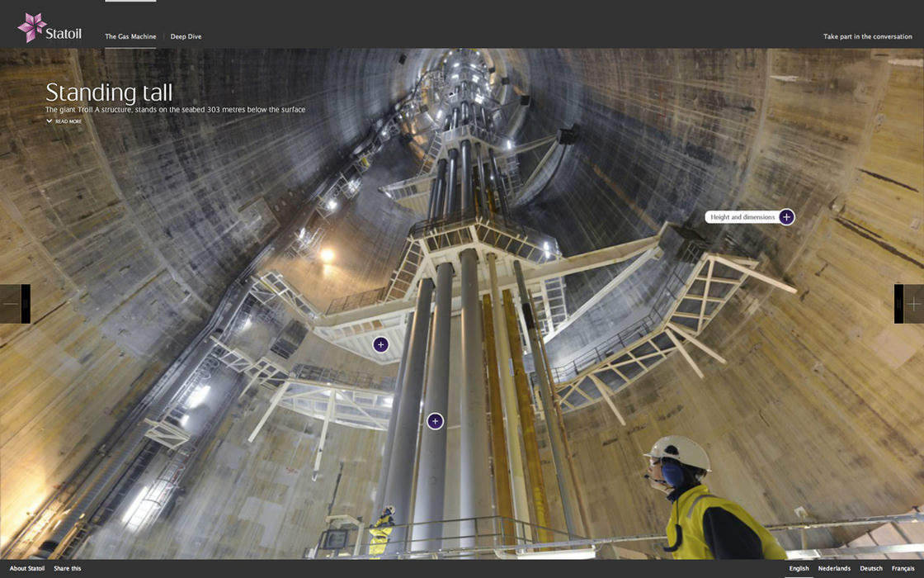Switch language to Nederlands
Screen dimensions: 924x578
point(834,569)
